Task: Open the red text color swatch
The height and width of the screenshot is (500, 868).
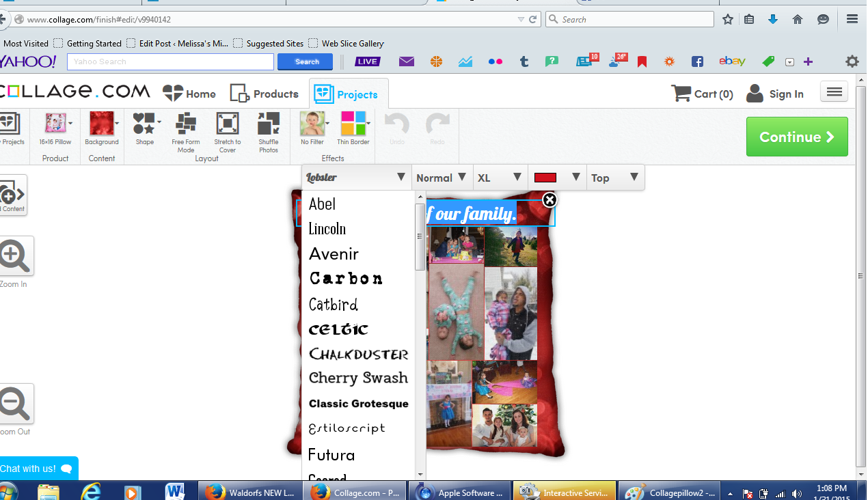Action: (x=556, y=178)
